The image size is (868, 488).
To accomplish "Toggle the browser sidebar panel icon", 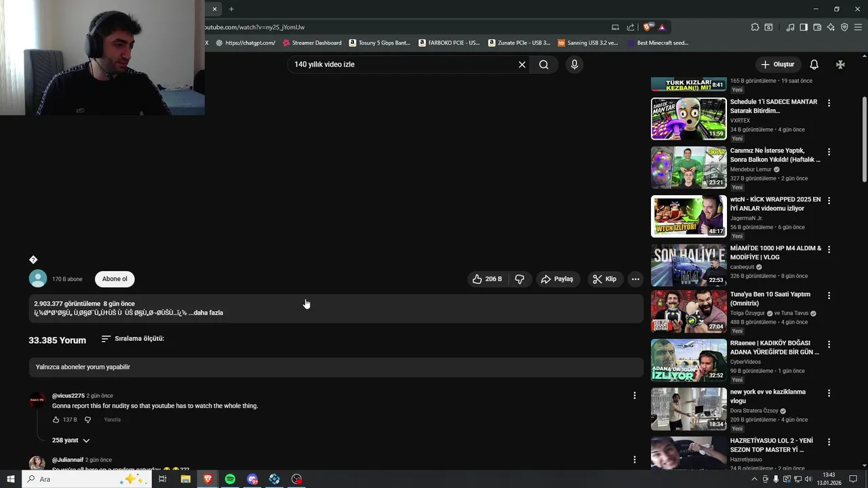I will tap(804, 27).
